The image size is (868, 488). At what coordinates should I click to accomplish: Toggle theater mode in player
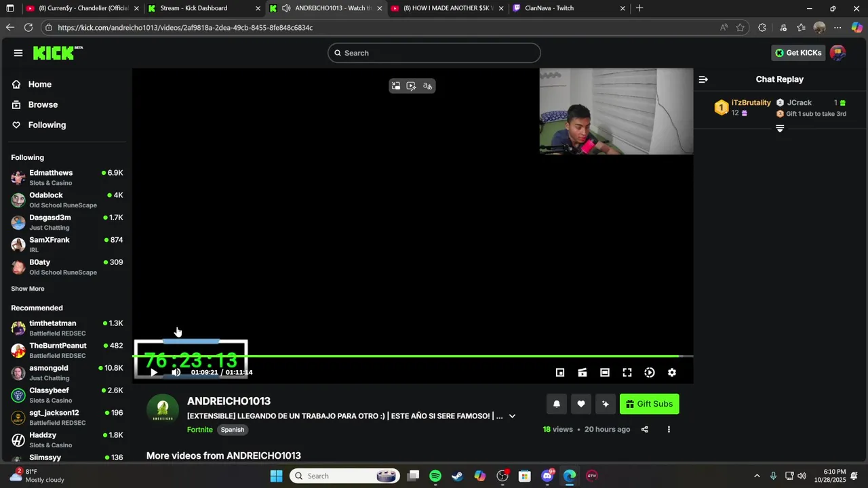tap(605, 372)
